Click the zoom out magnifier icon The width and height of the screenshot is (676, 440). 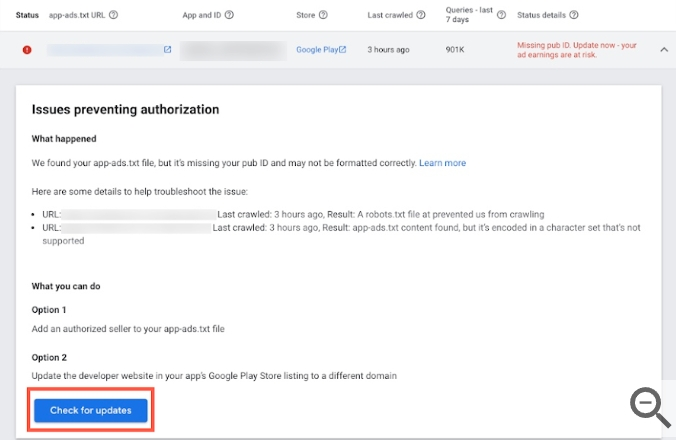tap(650, 407)
